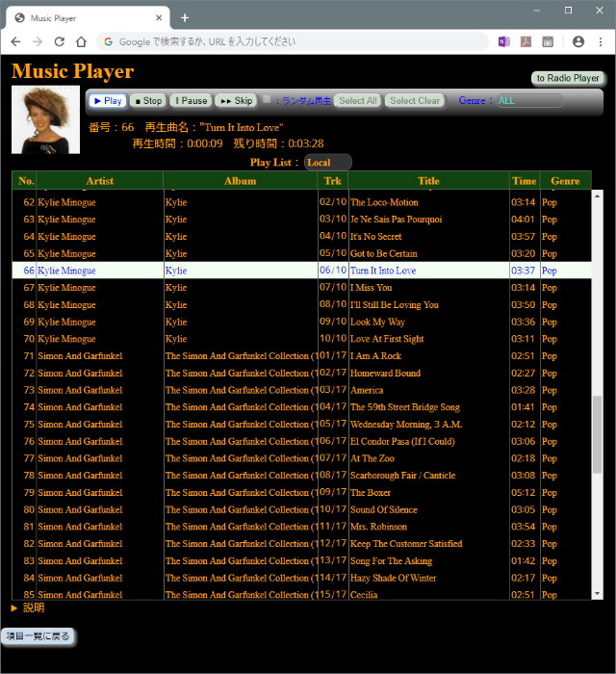This screenshot has width=616, height=674.
Task: Close the Music Player browser tab
Action: (x=159, y=17)
